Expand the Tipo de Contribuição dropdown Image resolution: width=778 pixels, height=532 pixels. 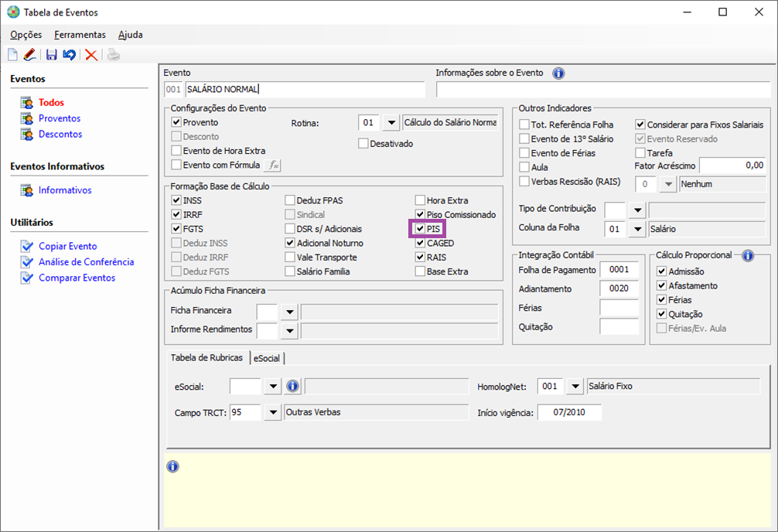[x=637, y=210]
